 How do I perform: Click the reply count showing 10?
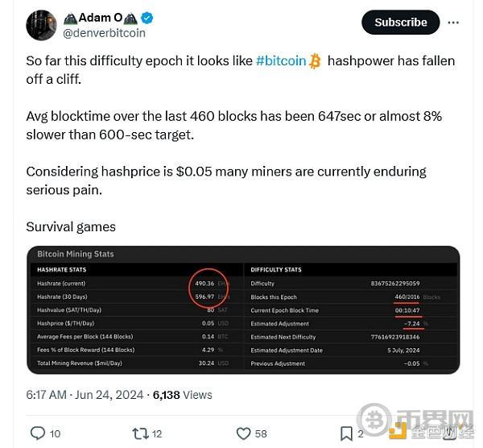[x=55, y=433]
